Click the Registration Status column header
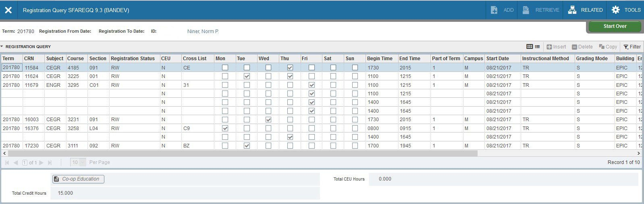The height and width of the screenshot is (204, 644). click(133, 59)
